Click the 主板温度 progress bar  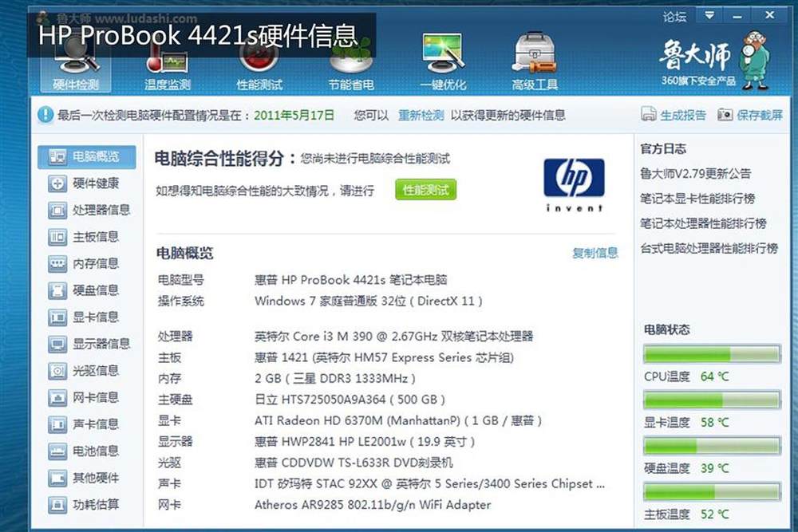click(712, 492)
